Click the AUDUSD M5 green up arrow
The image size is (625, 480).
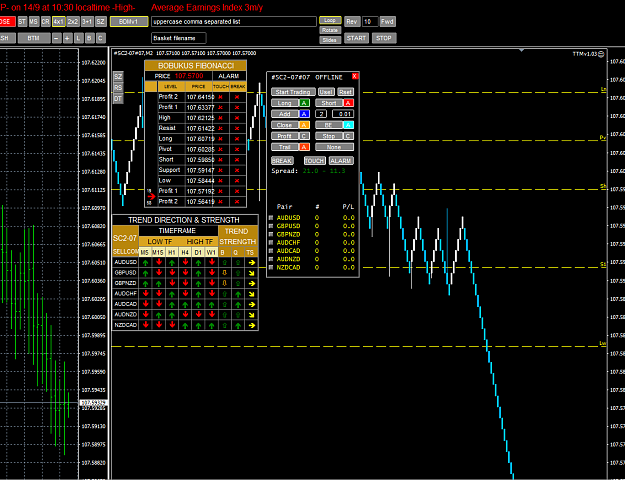tap(145, 263)
